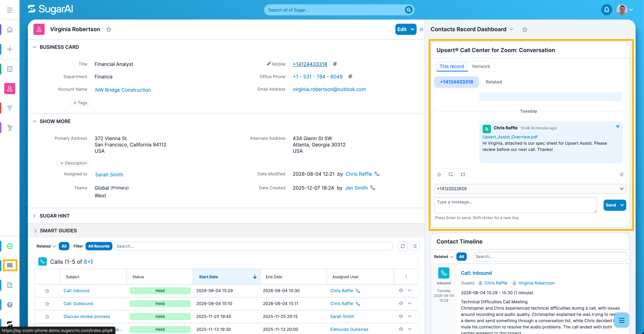Click phone icon next to Jen Smith

point(373,188)
